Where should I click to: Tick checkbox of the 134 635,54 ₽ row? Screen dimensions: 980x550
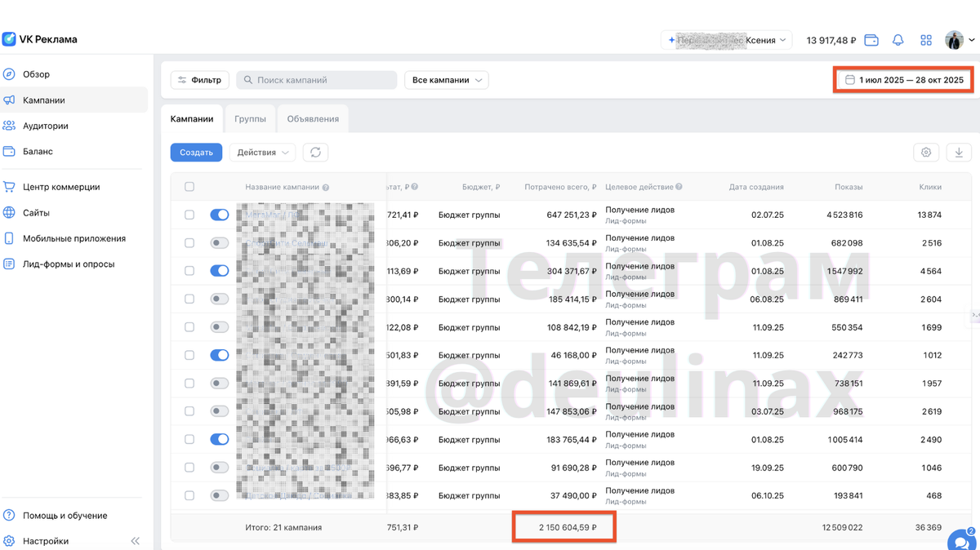coord(189,243)
